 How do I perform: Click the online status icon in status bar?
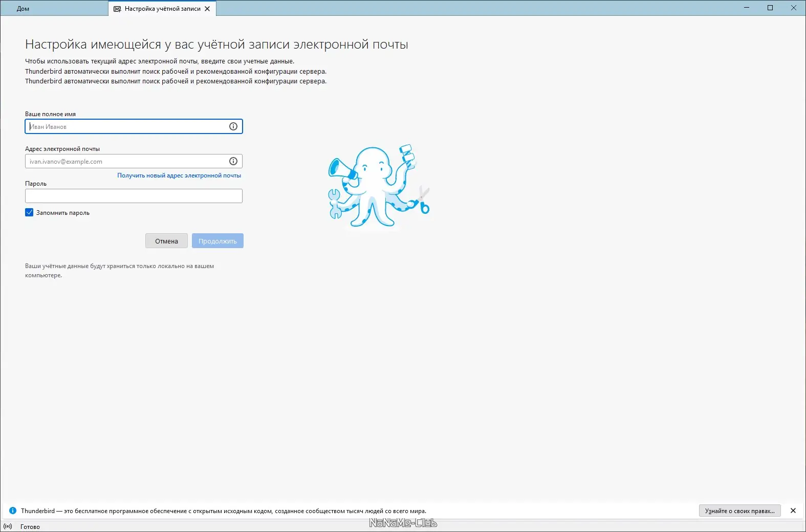click(8, 526)
